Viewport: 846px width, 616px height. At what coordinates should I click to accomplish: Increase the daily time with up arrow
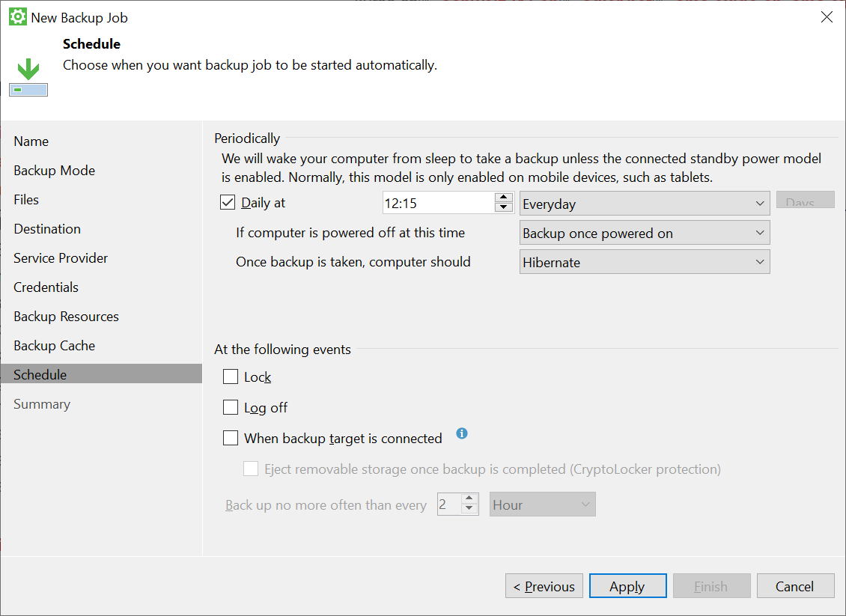[503, 198]
